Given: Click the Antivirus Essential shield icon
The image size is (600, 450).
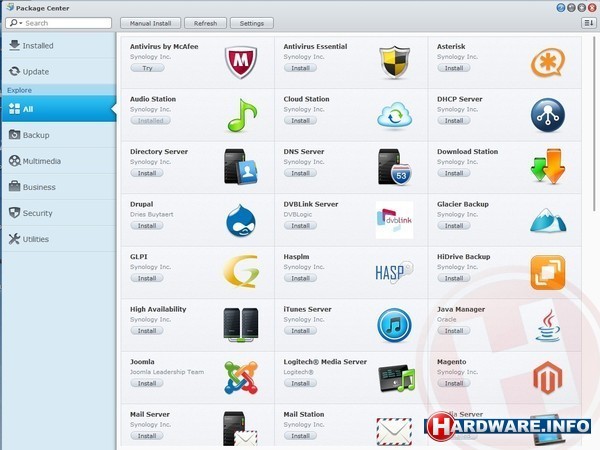Looking at the screenshot, I should coord(395,62).
